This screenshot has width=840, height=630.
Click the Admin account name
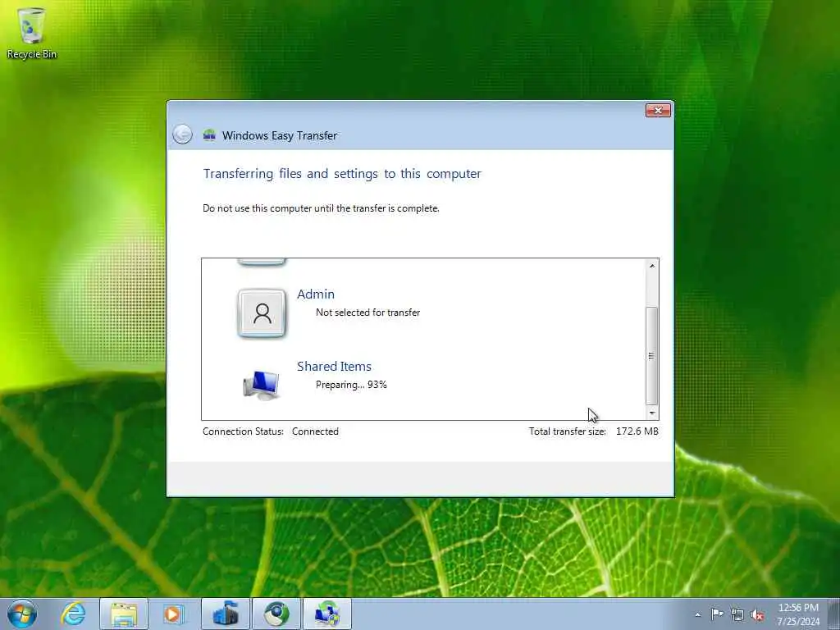[x=316, y=294]
